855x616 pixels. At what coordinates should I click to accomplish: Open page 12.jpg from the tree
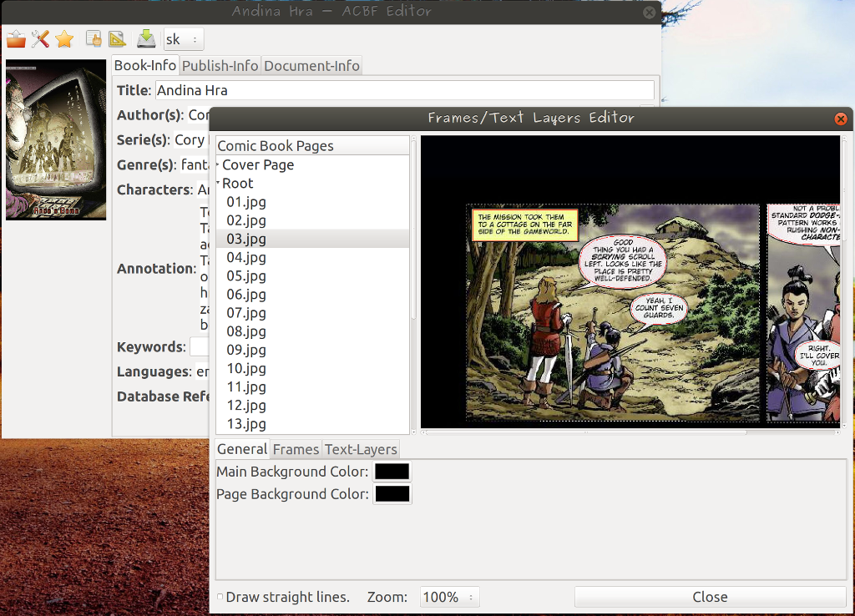tap(246, 406)
